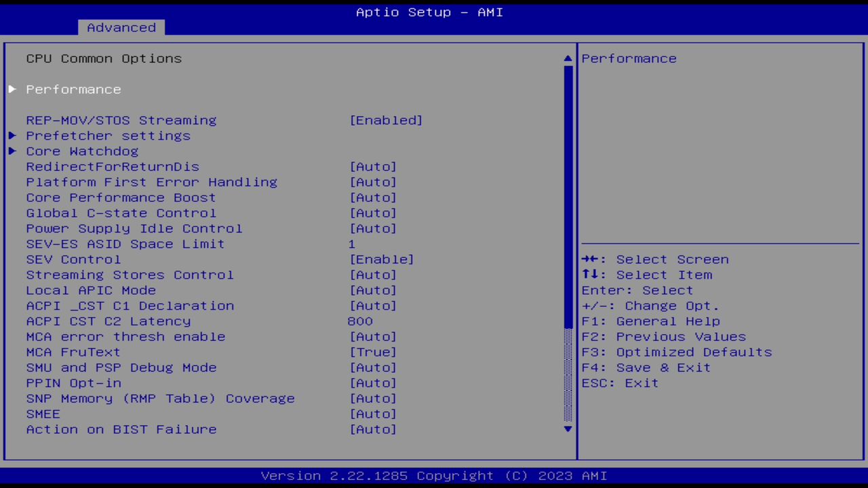Toggle PPIN Opt-in value
This screenshot has width=868, height=488.
[x=373, y=384]
